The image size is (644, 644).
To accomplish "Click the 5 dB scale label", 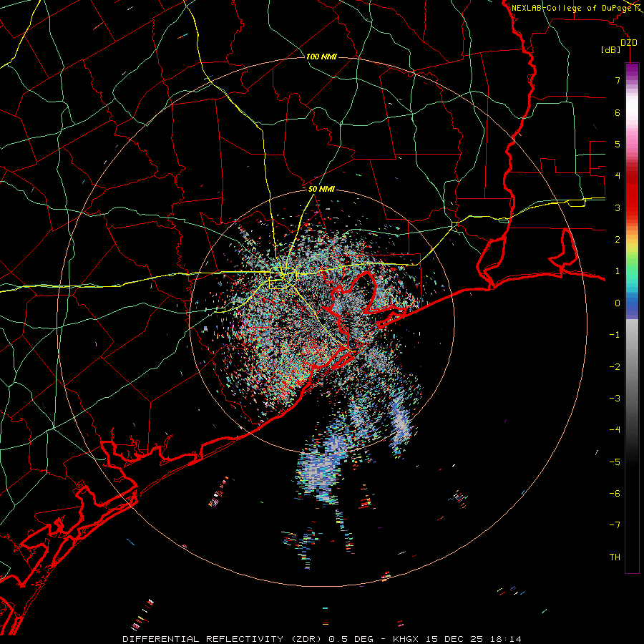I will pyautogui.click(x=617, y=144).
